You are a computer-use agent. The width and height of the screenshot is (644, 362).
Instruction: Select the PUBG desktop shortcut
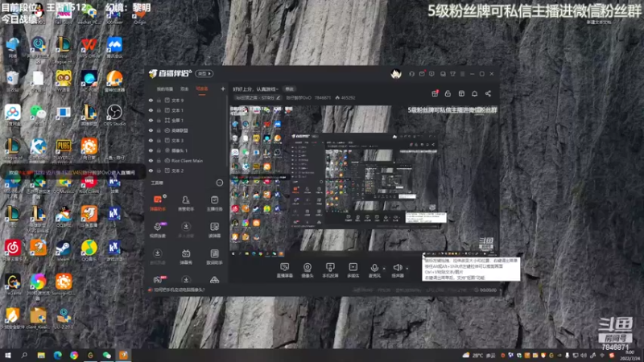tap(64, 149)
